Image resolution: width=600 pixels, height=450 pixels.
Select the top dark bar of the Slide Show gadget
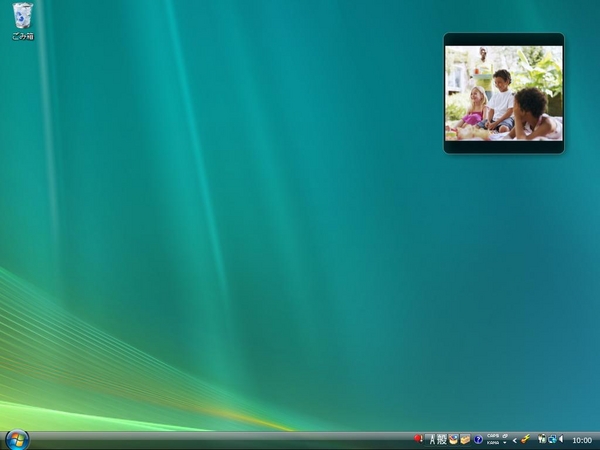[504, 39]
